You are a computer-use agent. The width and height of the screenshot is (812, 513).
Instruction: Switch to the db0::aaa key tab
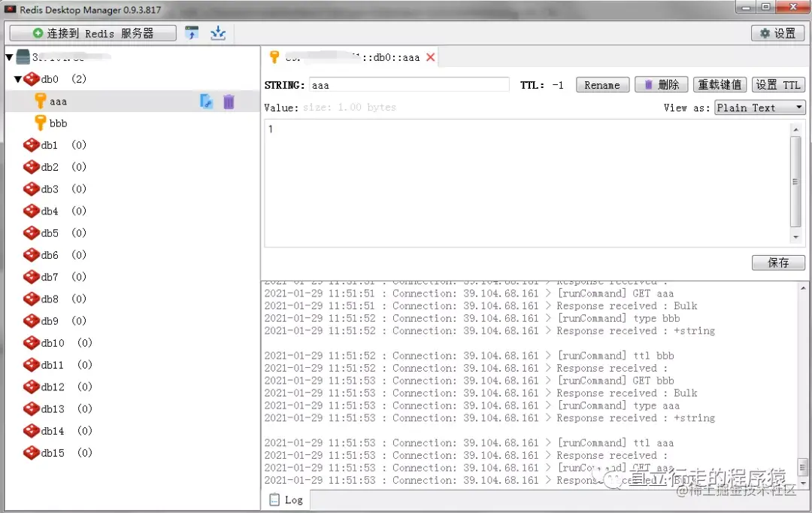(352, 57)
